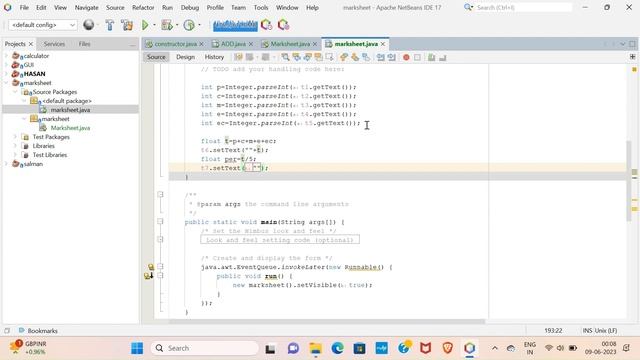Click the Toggle Bookmark icon in the editor toolbar
Image resolution: width=640 pixels, height=360 pixels.
(366, 57)
